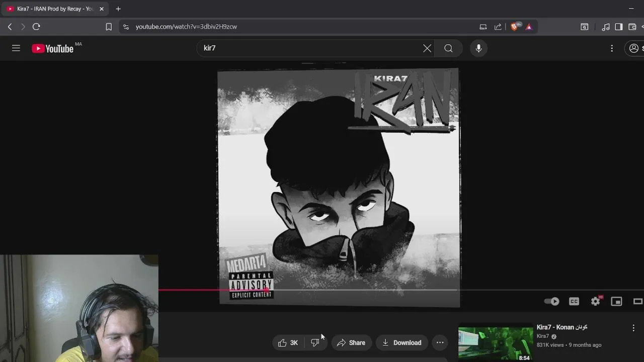This screenshot has width=644, height=362.
Task: Open YouTube settings three-dot menu
Action: (x=612, y=48)
